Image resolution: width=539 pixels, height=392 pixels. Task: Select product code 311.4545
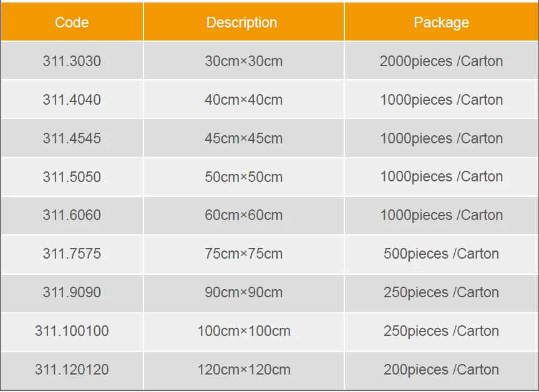coord(72,138)
